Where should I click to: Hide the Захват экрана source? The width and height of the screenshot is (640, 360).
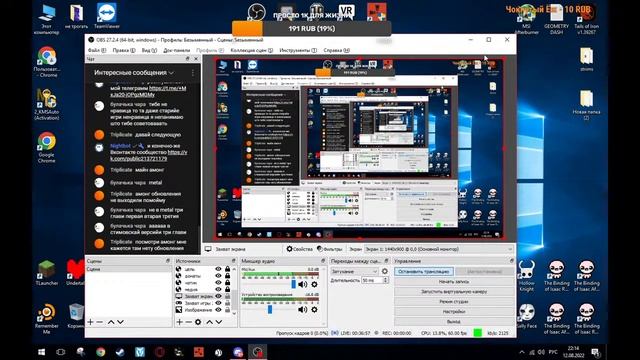tap(218, 296)
